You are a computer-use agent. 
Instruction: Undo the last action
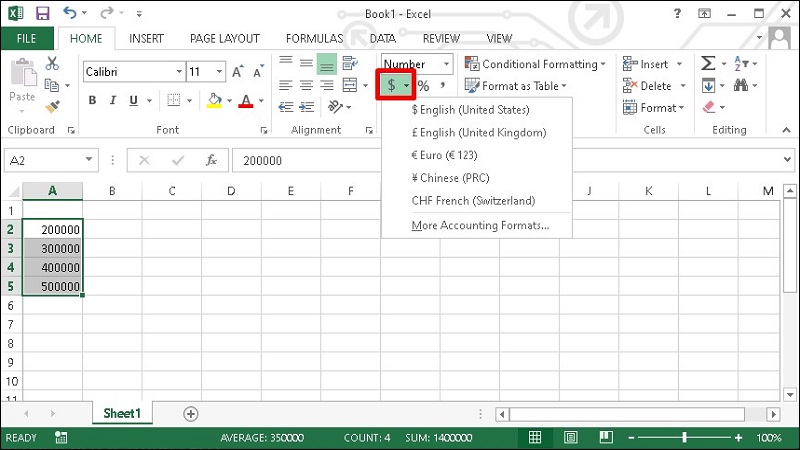(x=70, y=13)
